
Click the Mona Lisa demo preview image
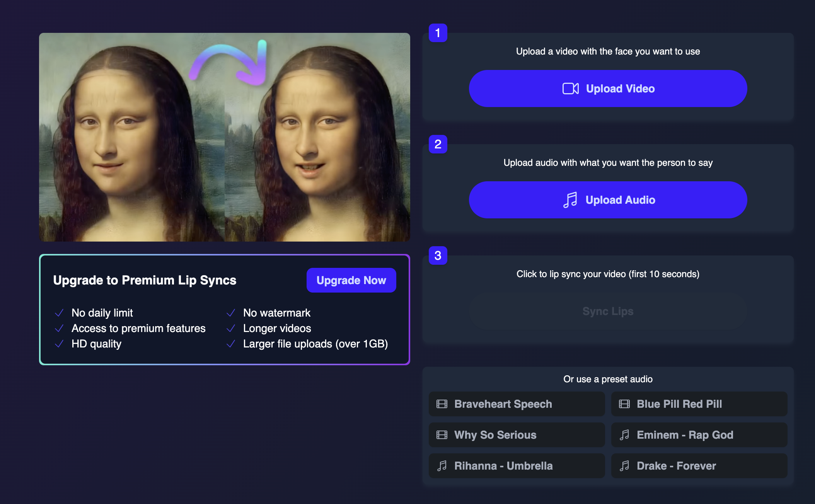[x=224, y=137]
